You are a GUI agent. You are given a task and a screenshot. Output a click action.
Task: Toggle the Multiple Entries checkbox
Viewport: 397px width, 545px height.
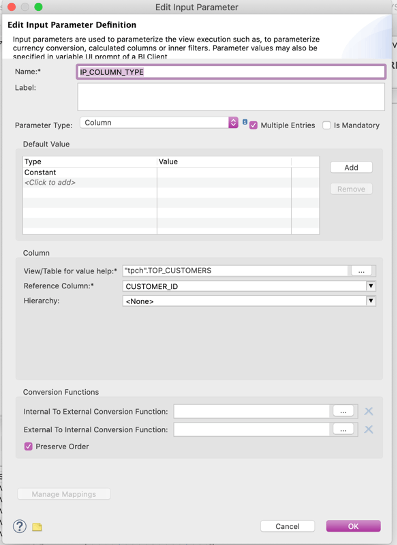(253, 125)
